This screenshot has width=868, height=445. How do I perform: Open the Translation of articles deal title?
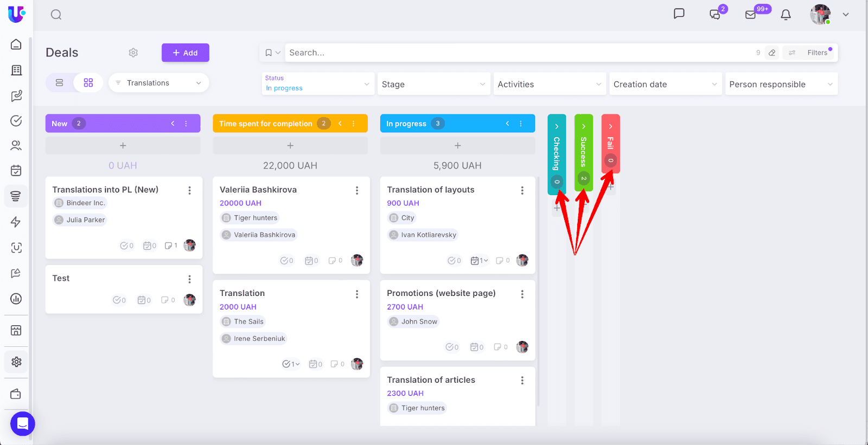(431, 380)
